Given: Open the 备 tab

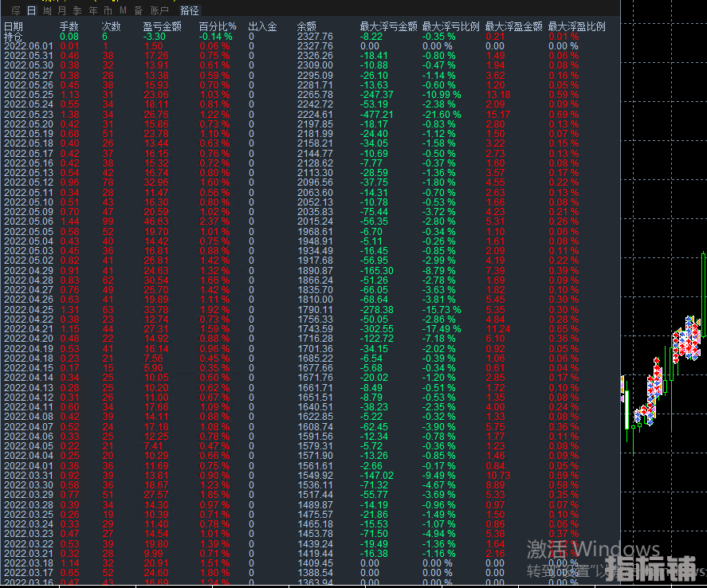Looking at the screenshot, I should [x=138, y=11].
